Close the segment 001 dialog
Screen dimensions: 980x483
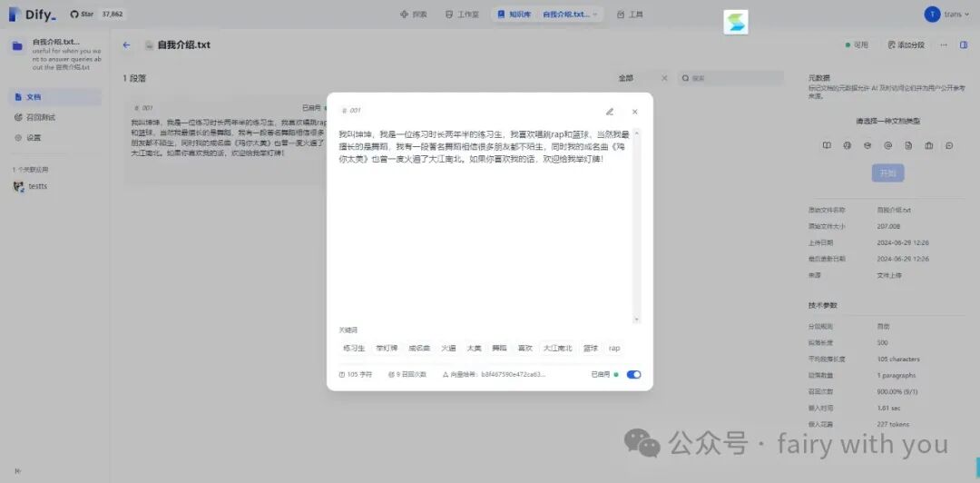[x=634, y=112]
